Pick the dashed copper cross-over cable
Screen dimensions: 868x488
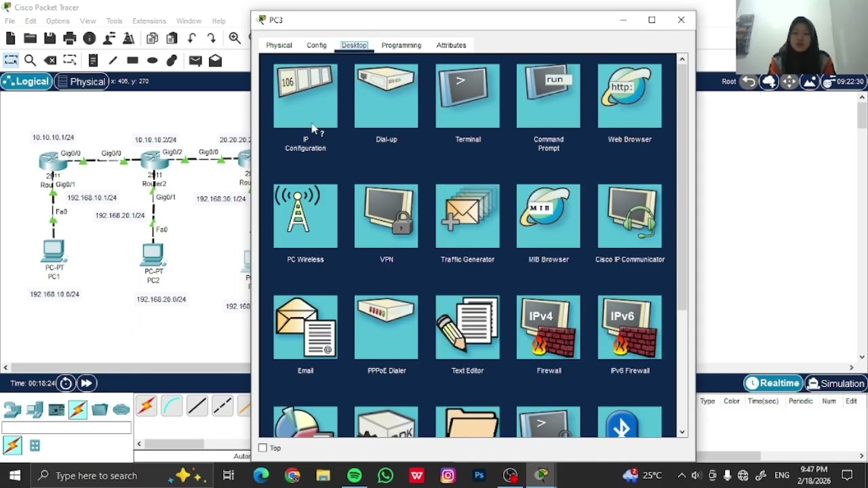pyautogui.click(x=222, y=406)
